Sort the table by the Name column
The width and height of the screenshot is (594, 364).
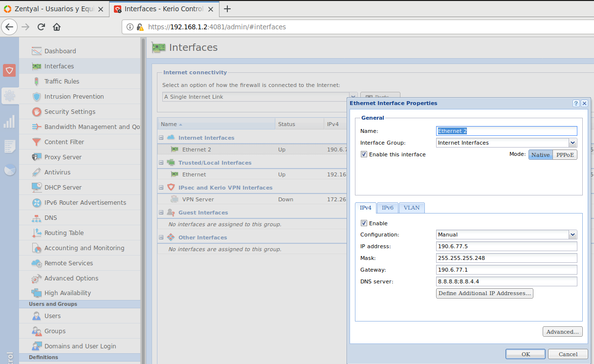pyautogui.click(x=216, y=124)
